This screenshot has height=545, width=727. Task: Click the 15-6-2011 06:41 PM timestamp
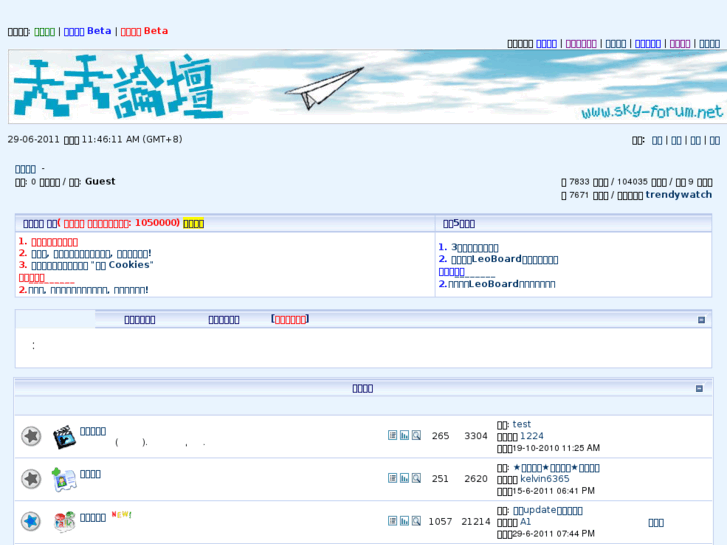click(554, 491)
